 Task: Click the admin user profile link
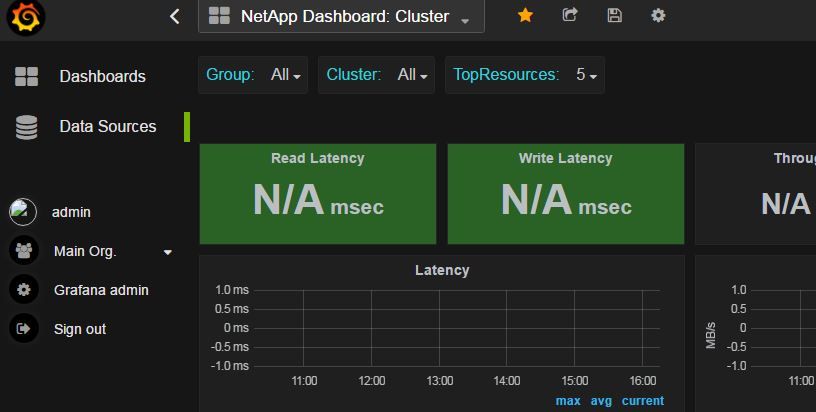[x=71, y=212]
